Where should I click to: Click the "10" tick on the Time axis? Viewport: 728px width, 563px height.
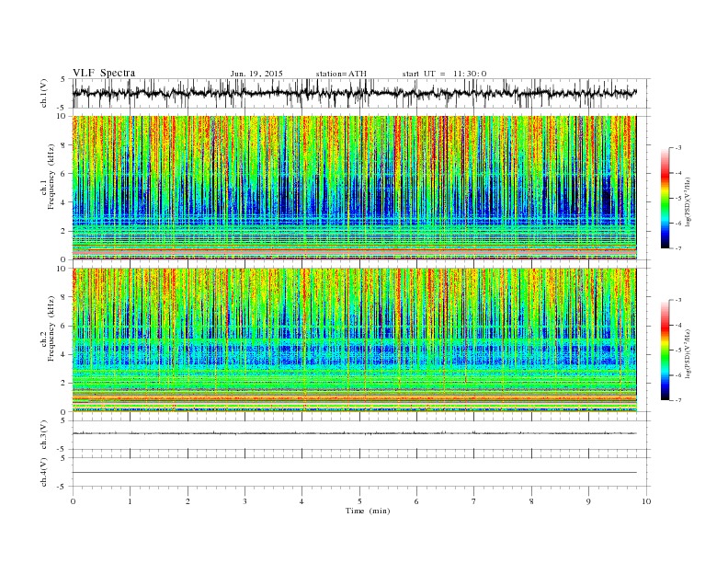[646, 501]
